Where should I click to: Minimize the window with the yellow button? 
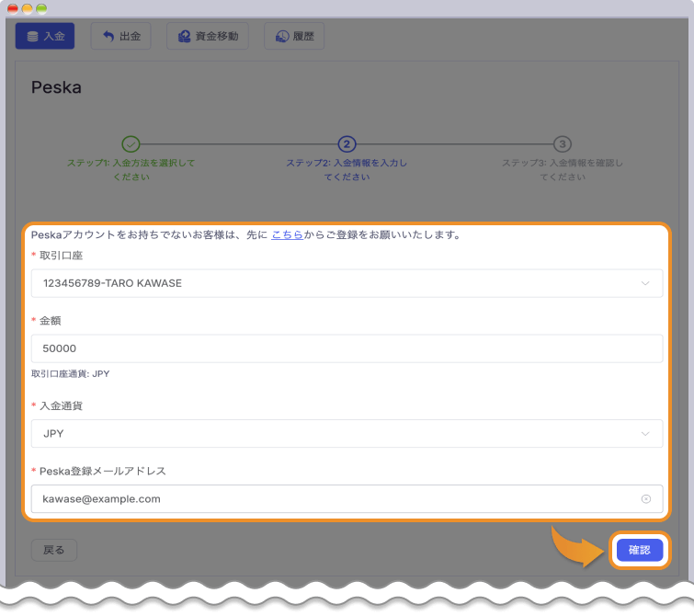pos(27,8)
